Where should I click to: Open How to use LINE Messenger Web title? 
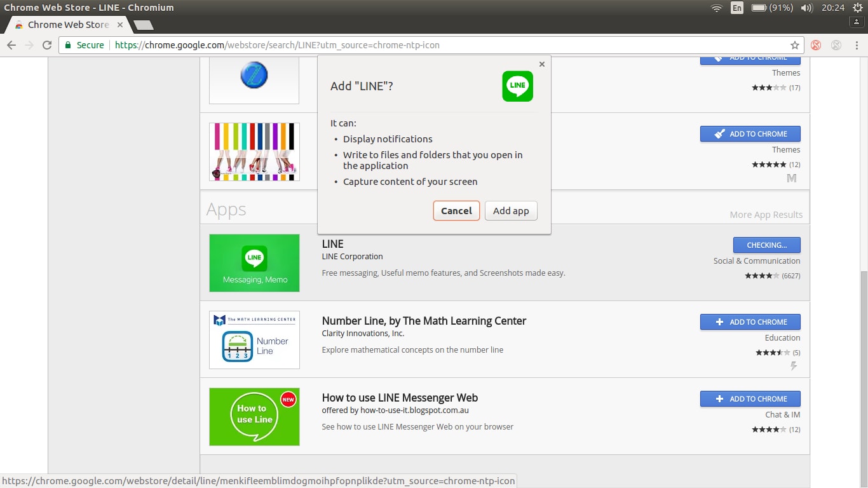(x=400, y=398)
